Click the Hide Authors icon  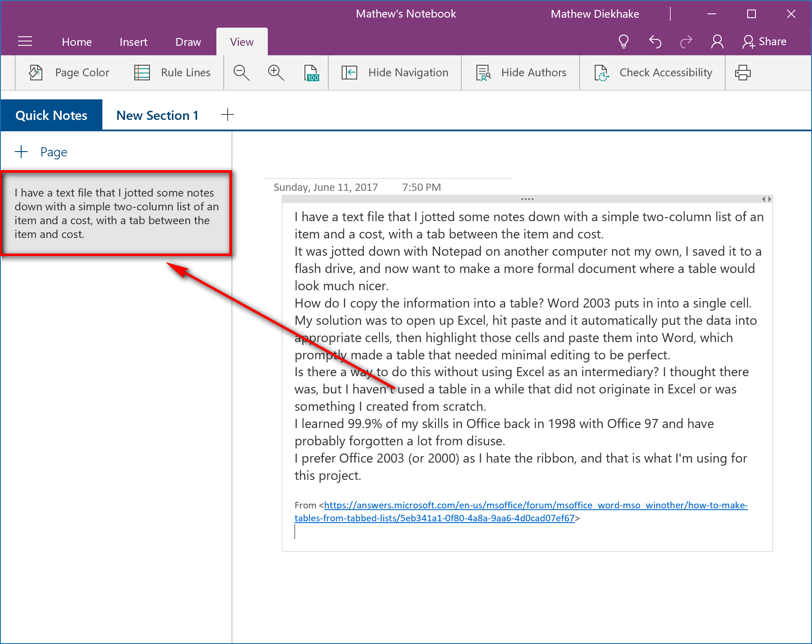(483, 73)
